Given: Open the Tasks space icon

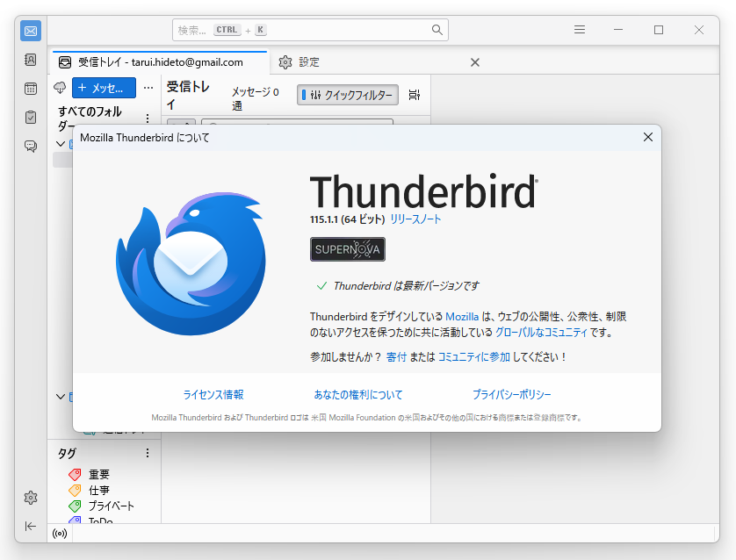Looking at the screenshot, I should click(x=31, y=115).
